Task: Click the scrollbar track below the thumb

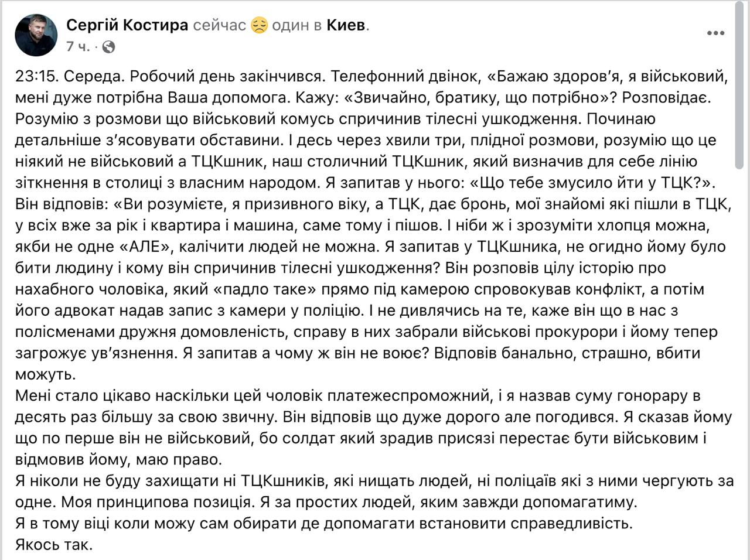Action: point(739,351)
